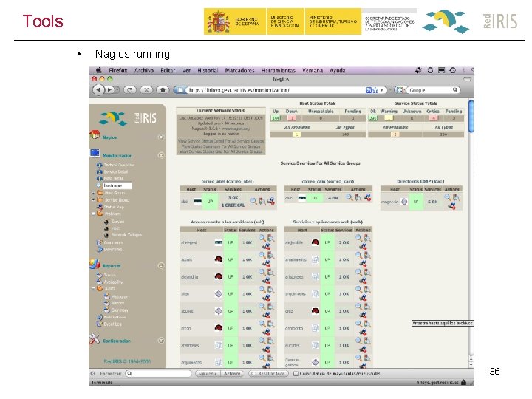Click the Siguiente find button

[x=208, y=373]
